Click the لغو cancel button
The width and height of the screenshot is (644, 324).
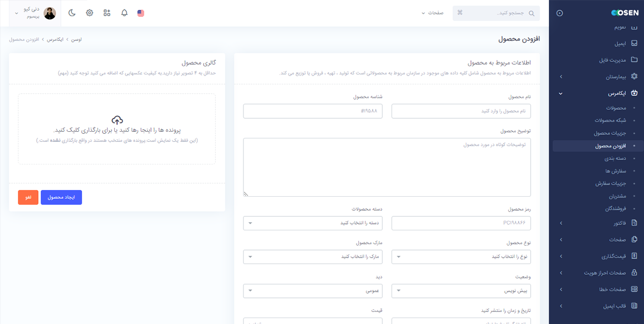click(x=28, y=197)
